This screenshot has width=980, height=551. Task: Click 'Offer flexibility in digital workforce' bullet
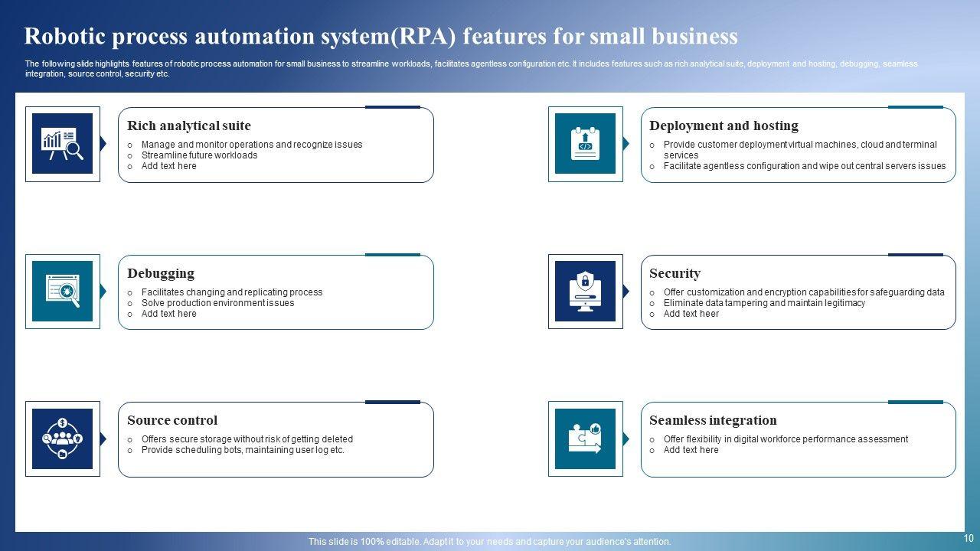click(786, 439)
